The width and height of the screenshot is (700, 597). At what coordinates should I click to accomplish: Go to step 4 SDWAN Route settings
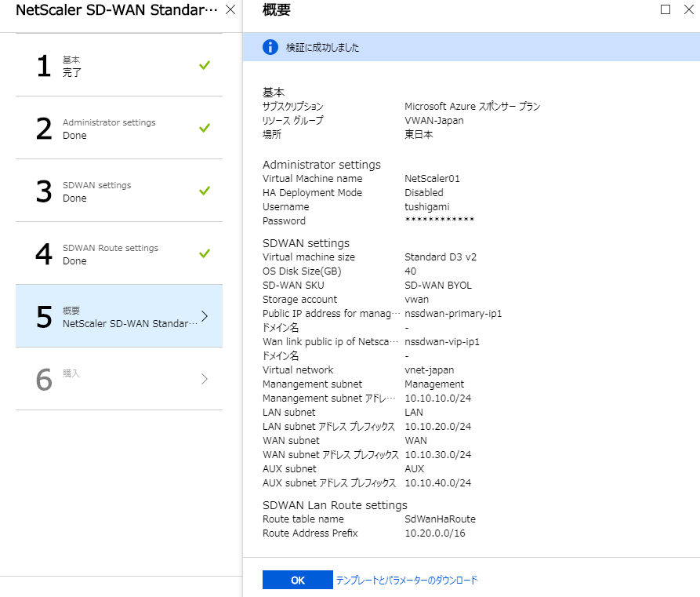(x=119, y=253)
